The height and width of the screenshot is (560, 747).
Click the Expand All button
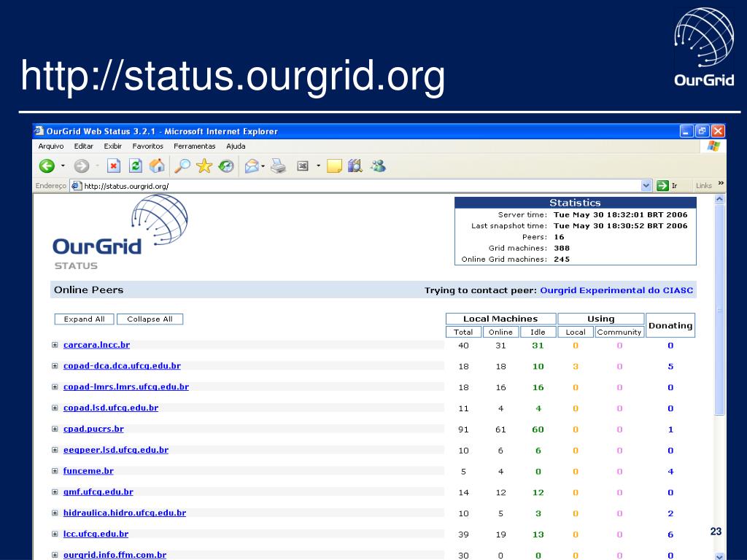[85, 319]
